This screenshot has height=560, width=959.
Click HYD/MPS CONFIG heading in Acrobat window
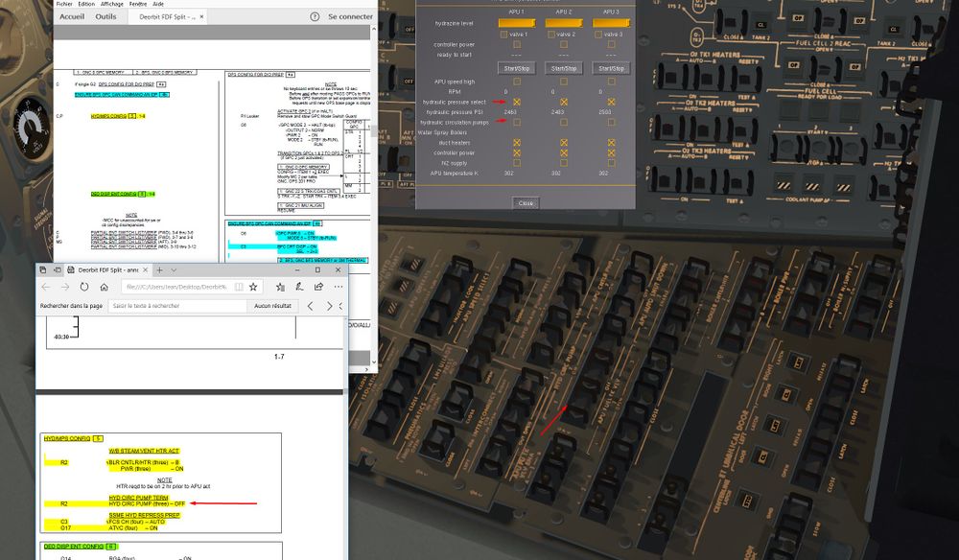click(x=109, y=115)
